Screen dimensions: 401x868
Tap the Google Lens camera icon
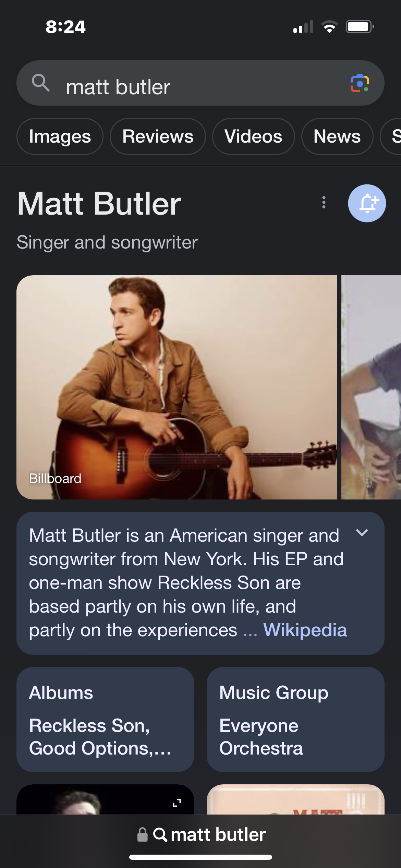[360, 83]
